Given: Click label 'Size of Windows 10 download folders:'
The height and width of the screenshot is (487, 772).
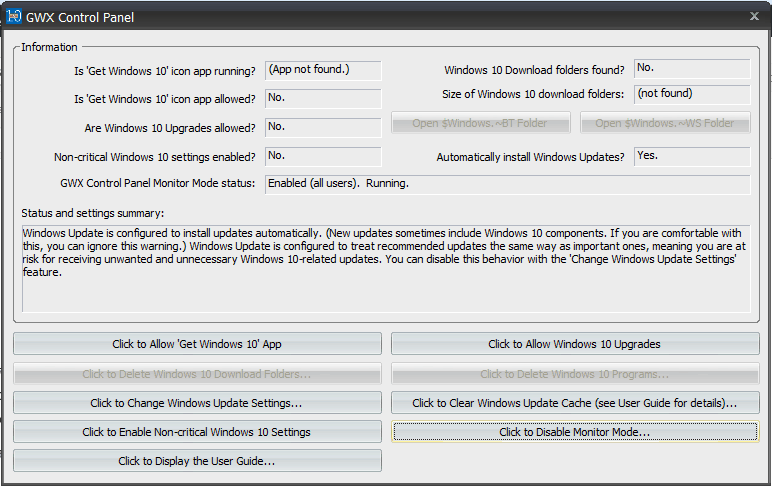Looking at the screenshot, I should click(533, 94).
